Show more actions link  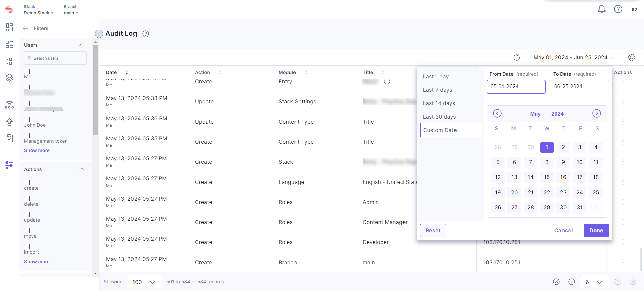pyautogui.click(x=37, y=262)
